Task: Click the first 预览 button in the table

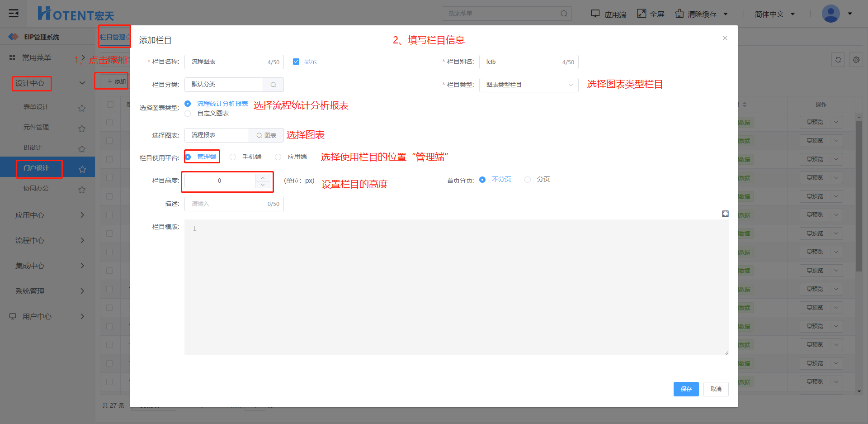Action: pos(815,122)
